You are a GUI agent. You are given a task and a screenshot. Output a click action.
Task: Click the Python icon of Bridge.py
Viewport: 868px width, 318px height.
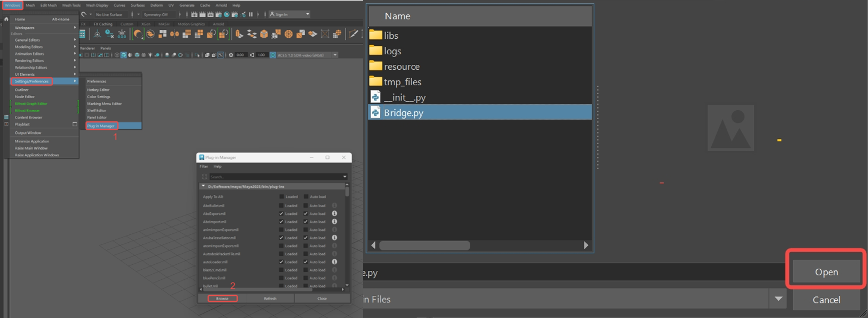click(x=376, y=112)
